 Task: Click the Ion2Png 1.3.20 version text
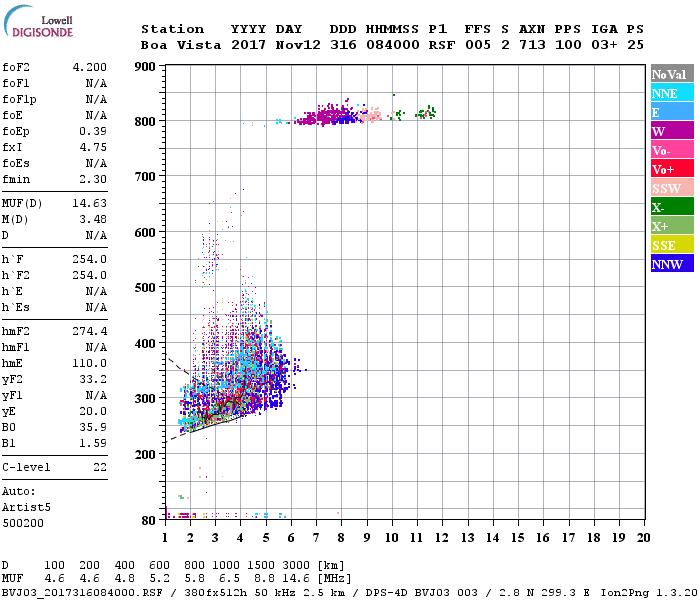649,593
